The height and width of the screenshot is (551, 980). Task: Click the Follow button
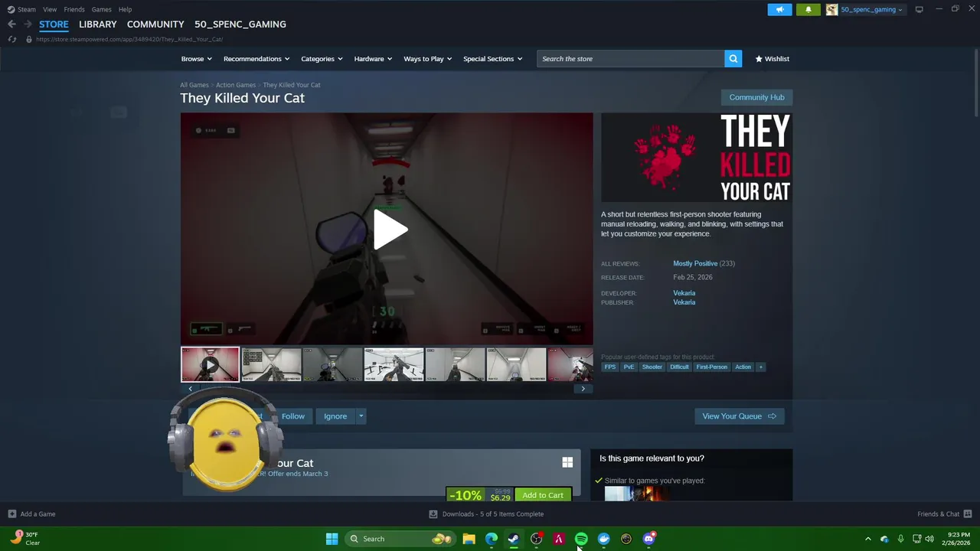coord(292,416)
